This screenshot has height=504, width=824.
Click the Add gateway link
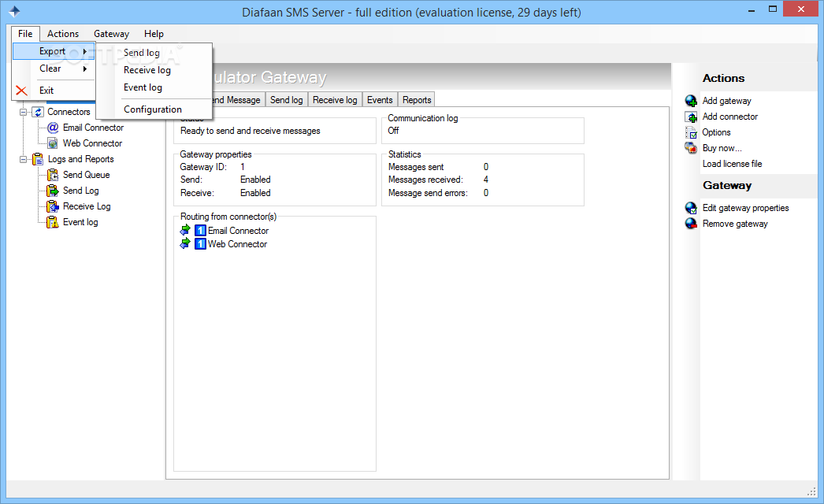coord(727,101)
